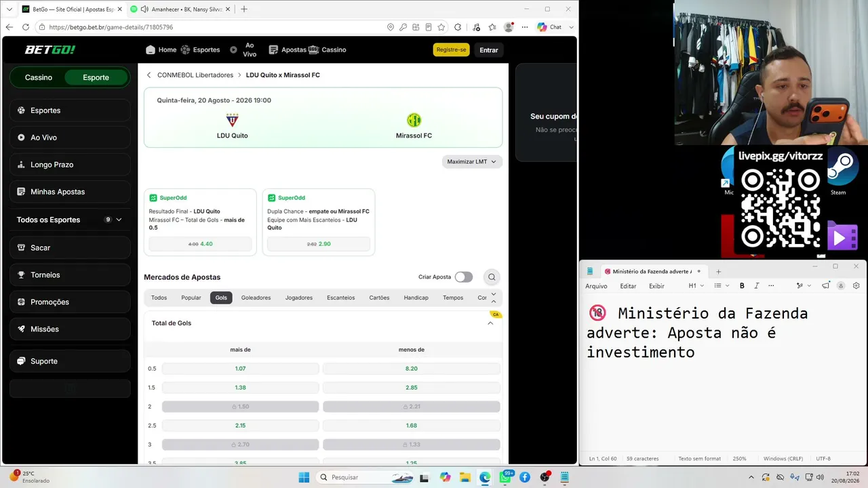
Task: Select the LDU Quito SuperOdd 4.40
Action: click(200, 244)
